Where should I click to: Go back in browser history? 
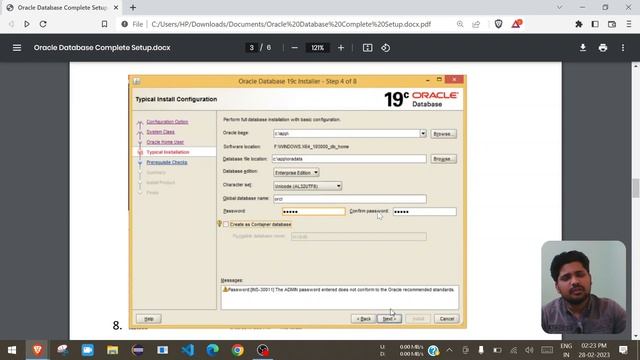tap(11, 24)
